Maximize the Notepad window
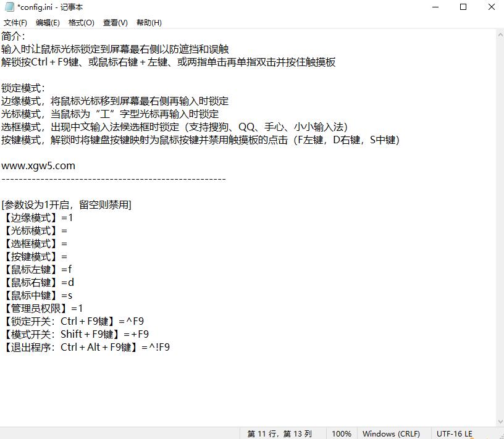504x439 pixels. click(x=463, y=7)
